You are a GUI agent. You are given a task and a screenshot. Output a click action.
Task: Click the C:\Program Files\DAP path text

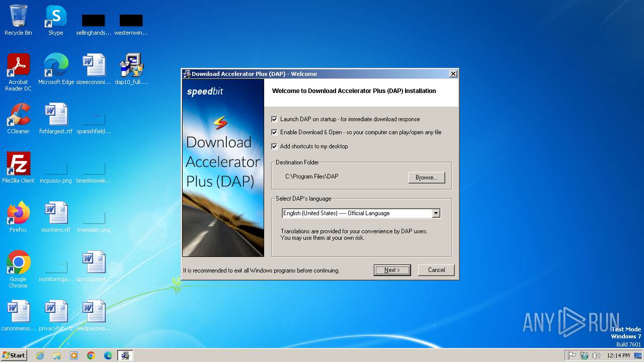pos(312,176)
